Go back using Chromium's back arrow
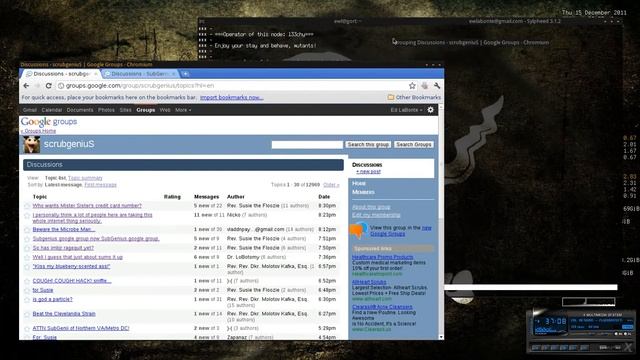Screen dimensions: 640x360 [26, 86]
